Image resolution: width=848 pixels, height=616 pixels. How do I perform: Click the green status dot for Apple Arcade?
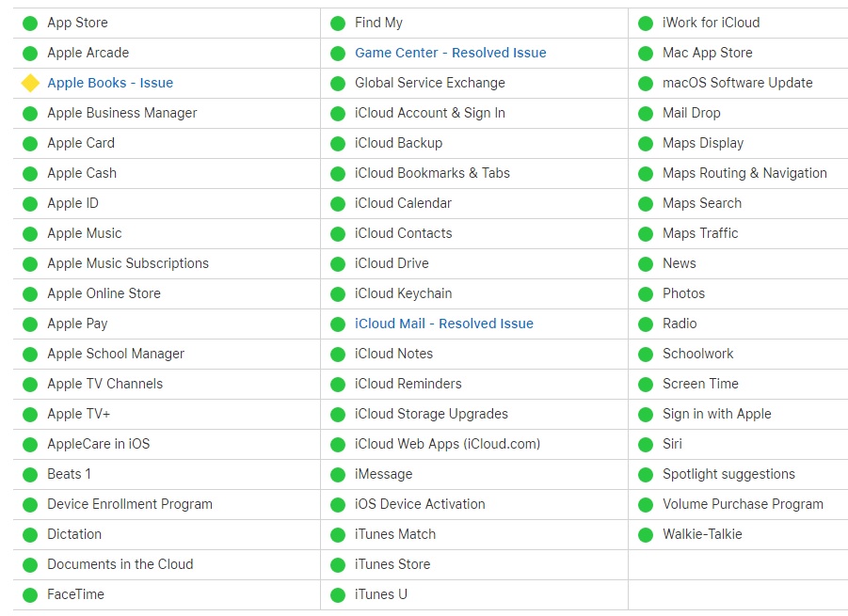30,54
